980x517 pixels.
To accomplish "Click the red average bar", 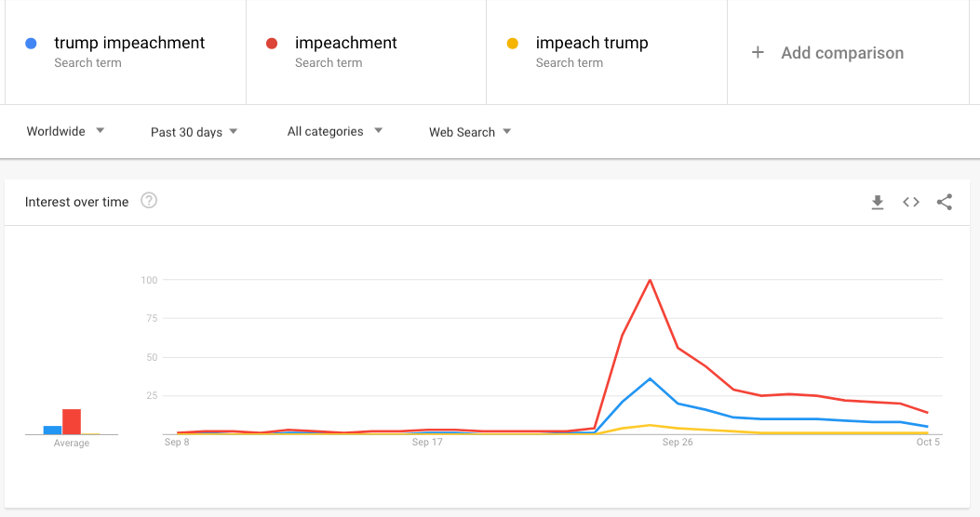I will pos(72,422).
